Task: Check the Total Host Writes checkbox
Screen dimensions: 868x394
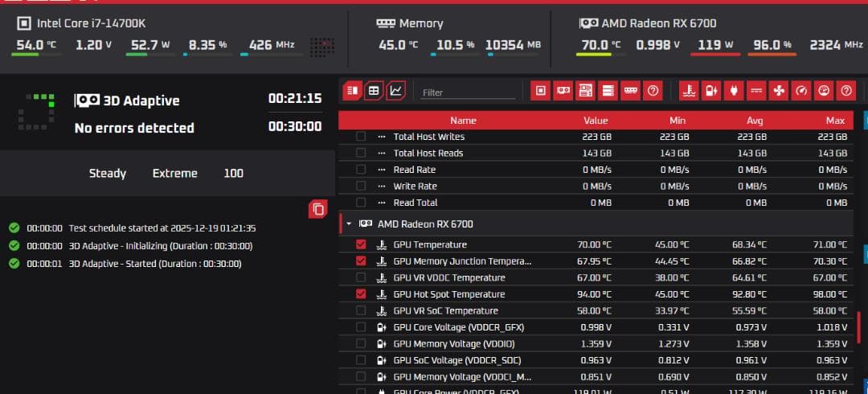Action: 361,137
